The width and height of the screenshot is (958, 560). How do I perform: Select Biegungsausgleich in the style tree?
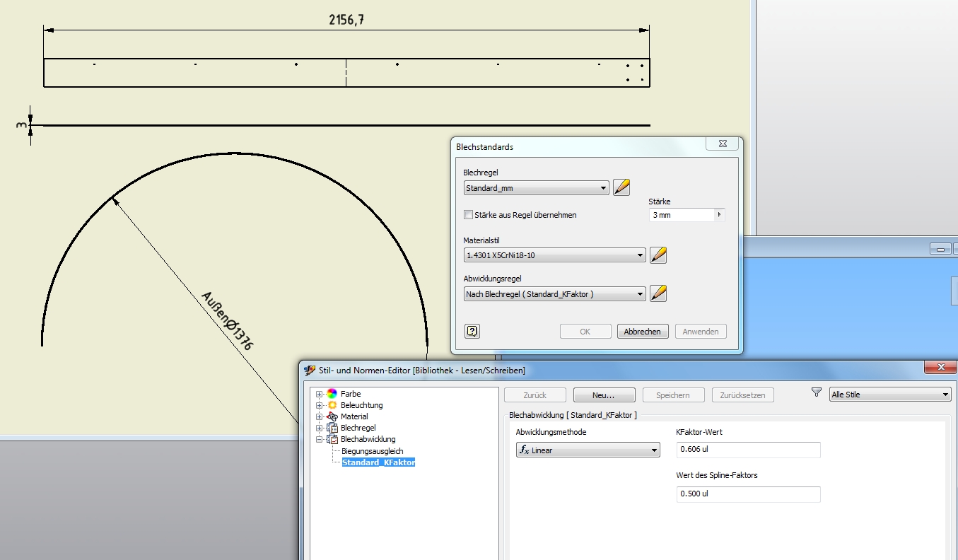point(372,451)
